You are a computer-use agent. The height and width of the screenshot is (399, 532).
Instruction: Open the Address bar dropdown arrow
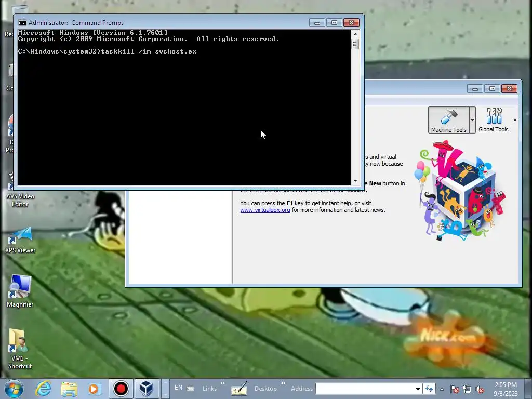(418, 389)
